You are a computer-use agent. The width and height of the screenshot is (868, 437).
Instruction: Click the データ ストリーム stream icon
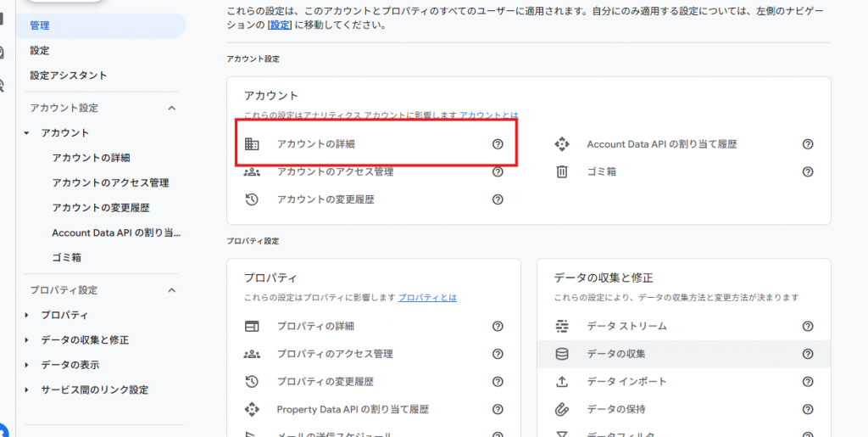click(561, 326)
